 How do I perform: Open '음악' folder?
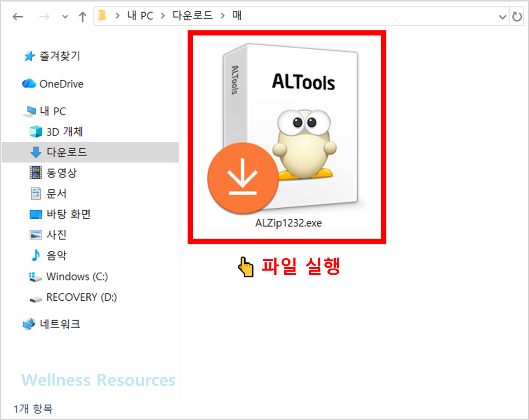click(x=56, y=255)
